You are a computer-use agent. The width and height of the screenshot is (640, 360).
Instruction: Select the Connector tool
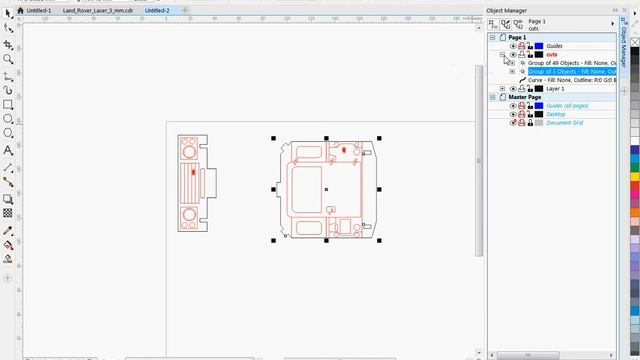coord(8,182)
